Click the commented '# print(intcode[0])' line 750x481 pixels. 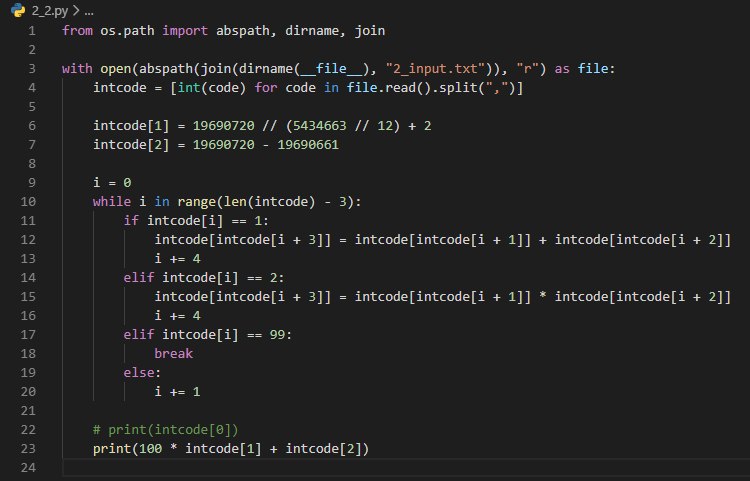coord(165,430)
